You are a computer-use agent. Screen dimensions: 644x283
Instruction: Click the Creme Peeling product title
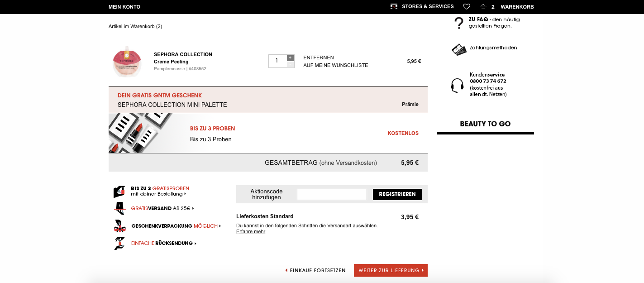click(171, 62)
